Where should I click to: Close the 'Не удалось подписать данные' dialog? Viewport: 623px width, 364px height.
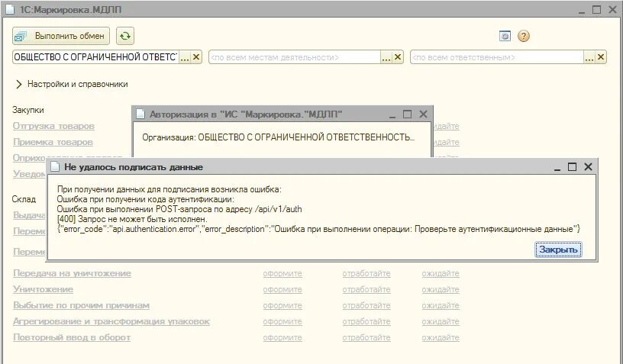coord(588,167)
